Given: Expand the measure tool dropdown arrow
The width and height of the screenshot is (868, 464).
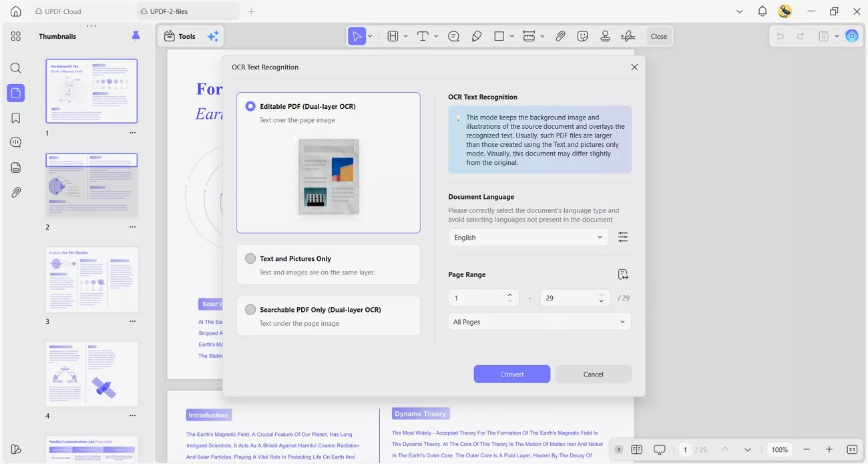Looking at the screenshot, I should pyautogui.click(x=542, y=36).
